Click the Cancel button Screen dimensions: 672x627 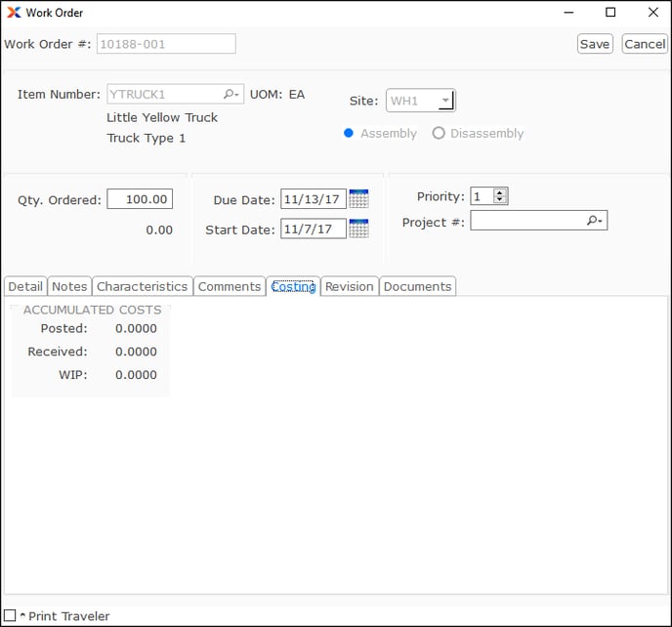pos(645,44)
